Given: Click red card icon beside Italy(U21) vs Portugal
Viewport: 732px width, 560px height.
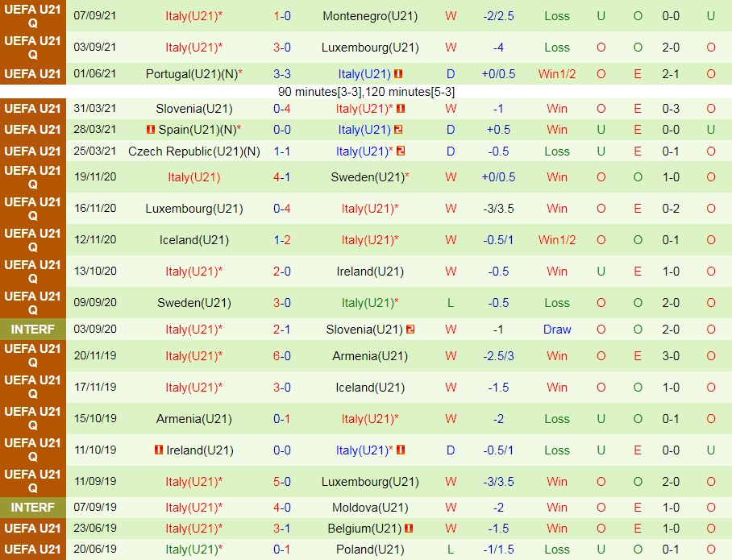Looking at the screenshot, I should 398,74.
